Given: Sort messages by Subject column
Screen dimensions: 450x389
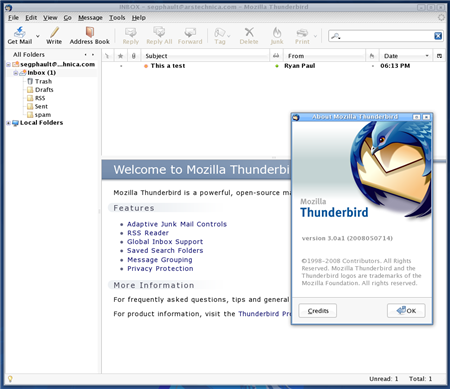Looking at the screenshot, I should click(205, 56).
